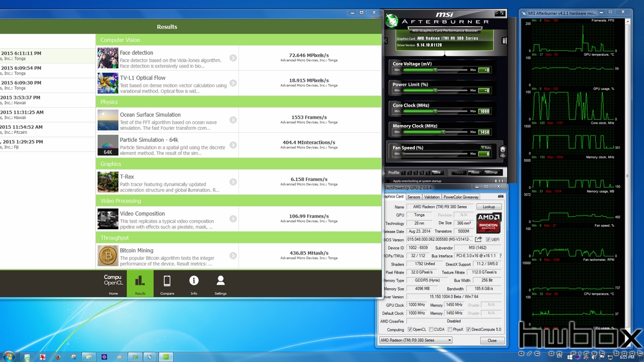Click the Particle Simulation 64K thumbnail
Image resolution: width=644 pixels, height=362 pixels.
pos(108,145)
